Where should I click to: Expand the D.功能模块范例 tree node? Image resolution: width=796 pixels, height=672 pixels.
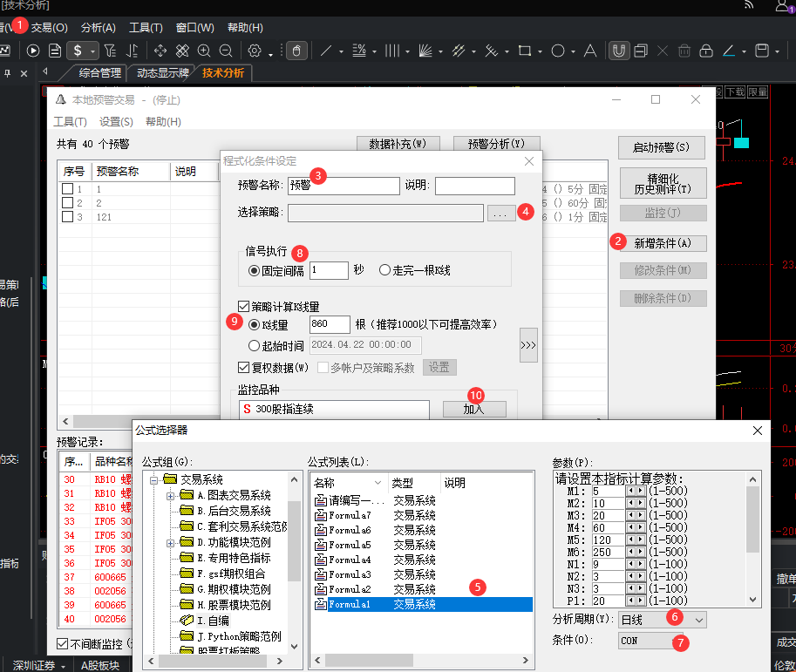[x=171, y=543]
